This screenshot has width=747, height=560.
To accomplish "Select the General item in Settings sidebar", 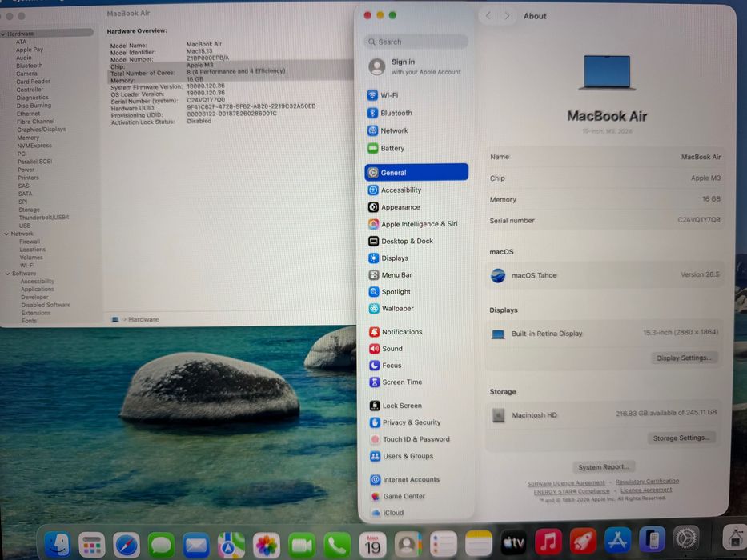I will click(417, 172).
